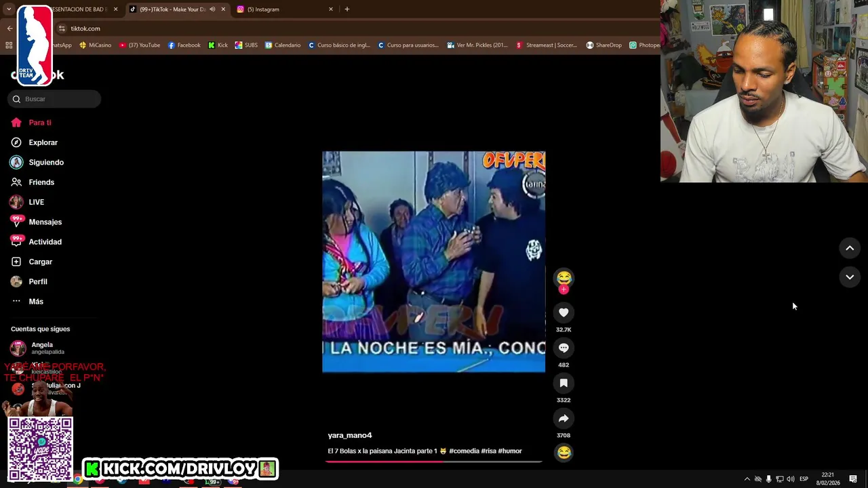
Task: Open the Calendario bookmark
Action: (x=283, y=45)
